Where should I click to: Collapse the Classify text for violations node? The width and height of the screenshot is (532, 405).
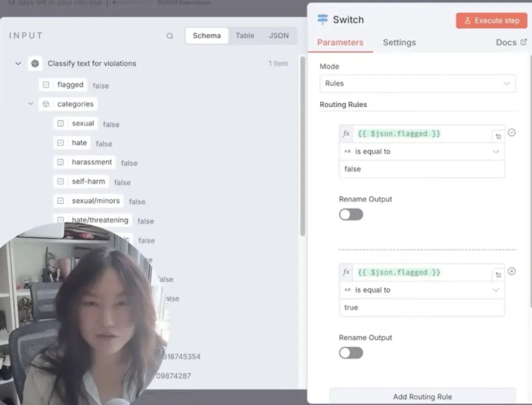[x=18, y=63]
